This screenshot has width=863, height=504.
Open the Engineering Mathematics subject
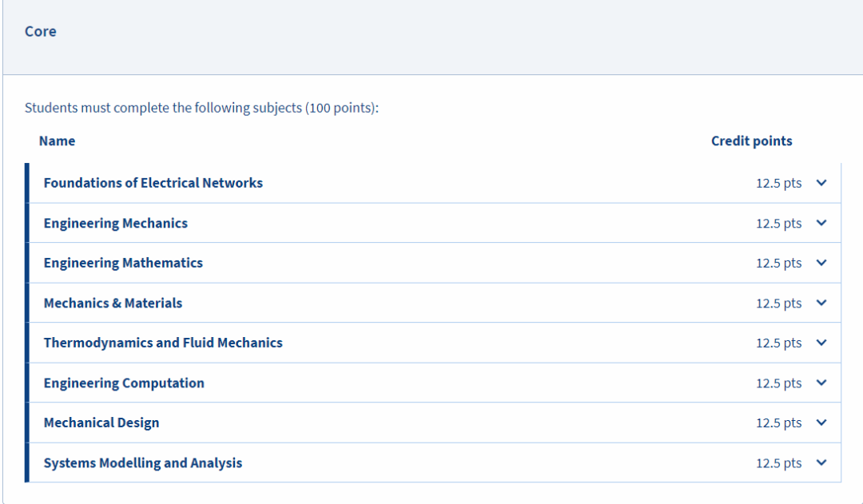[x=123, y=263]
